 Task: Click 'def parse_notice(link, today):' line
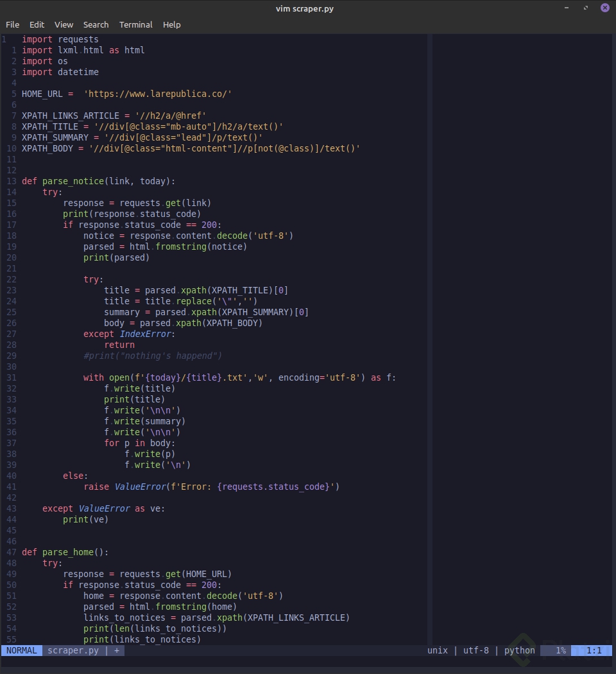pyautogui.click(x=98, y=182)
